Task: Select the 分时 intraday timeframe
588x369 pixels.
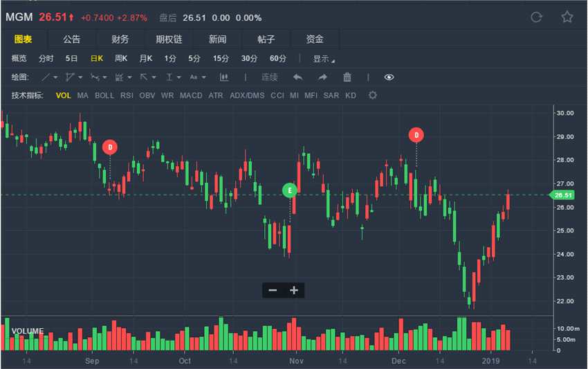Action: [46, 58]
